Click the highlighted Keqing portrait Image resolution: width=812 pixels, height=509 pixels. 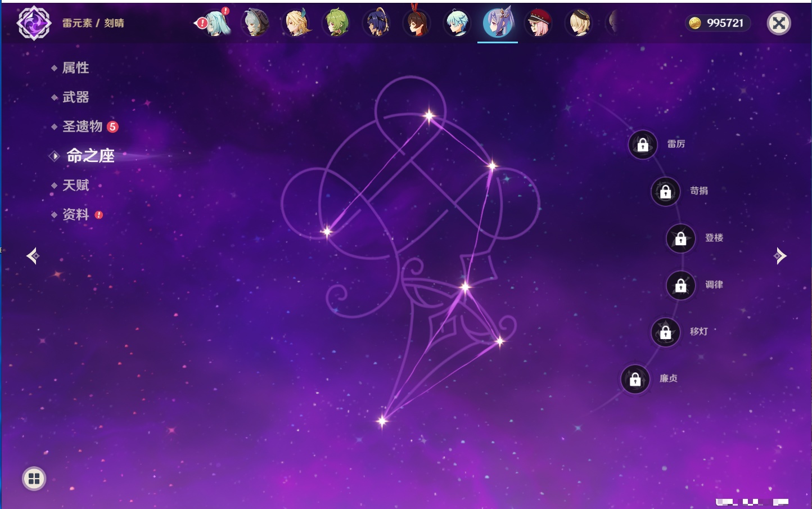[498, 23]
